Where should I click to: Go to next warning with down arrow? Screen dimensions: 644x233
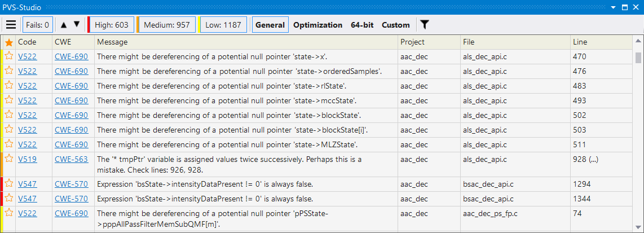coord(76,25)
